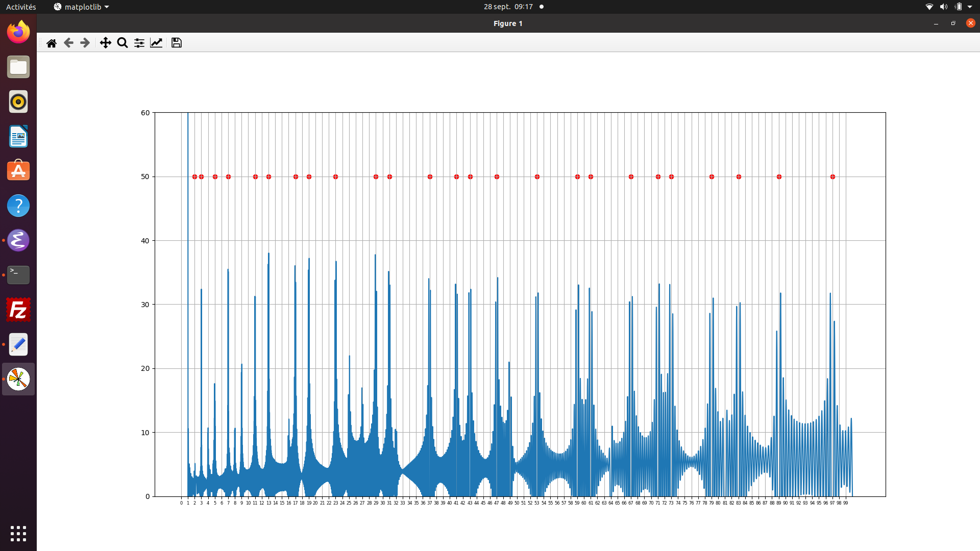Open the date and time calendar
This screenshot has height=551, width=980.
[x=508, y=7]
